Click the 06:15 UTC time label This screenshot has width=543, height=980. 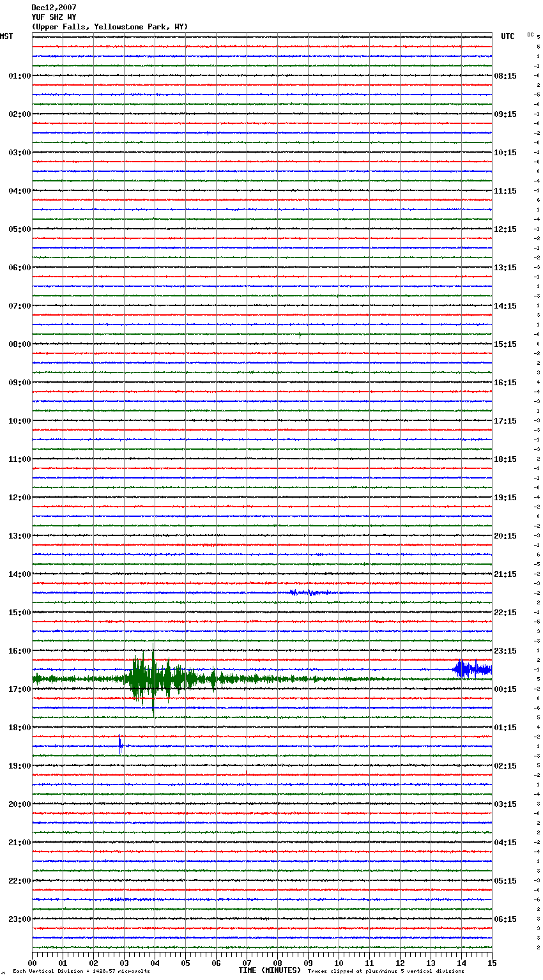(x=505, y=919)
